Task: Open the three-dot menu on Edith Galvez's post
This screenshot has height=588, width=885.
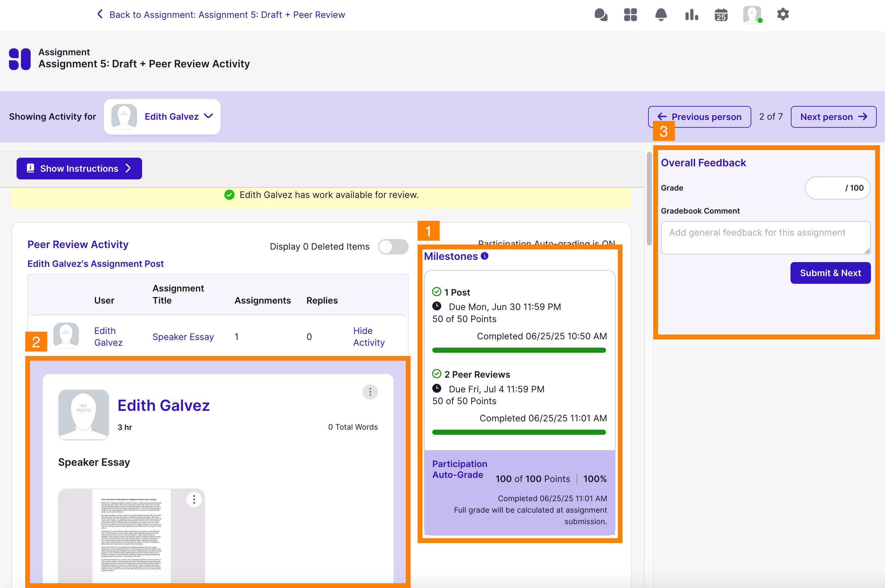Action: coord(370,391)
